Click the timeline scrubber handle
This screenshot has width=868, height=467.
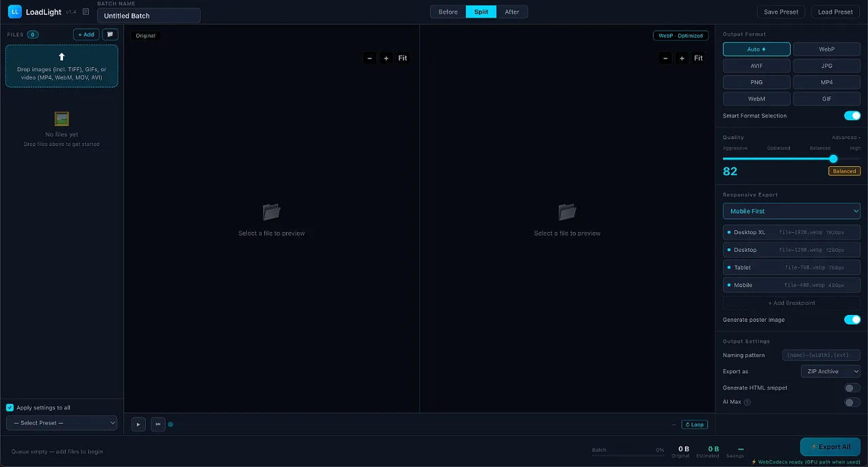tap(171, 424)
